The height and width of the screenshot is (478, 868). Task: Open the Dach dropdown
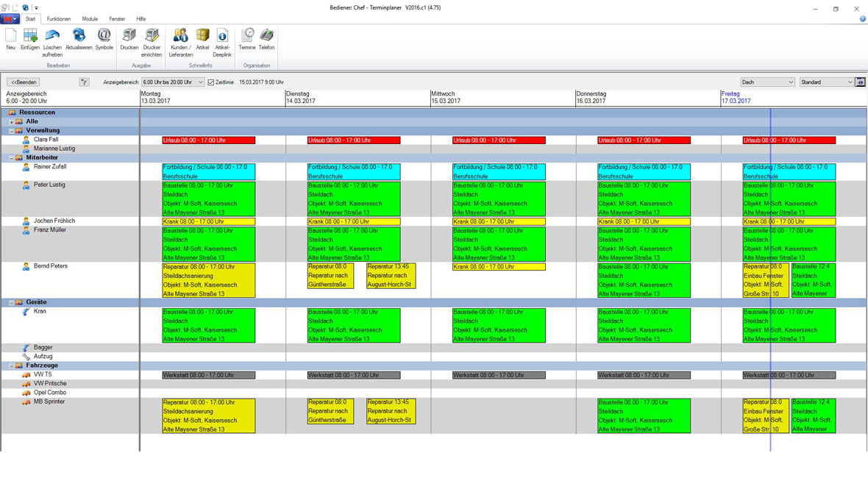pos(767,82)
